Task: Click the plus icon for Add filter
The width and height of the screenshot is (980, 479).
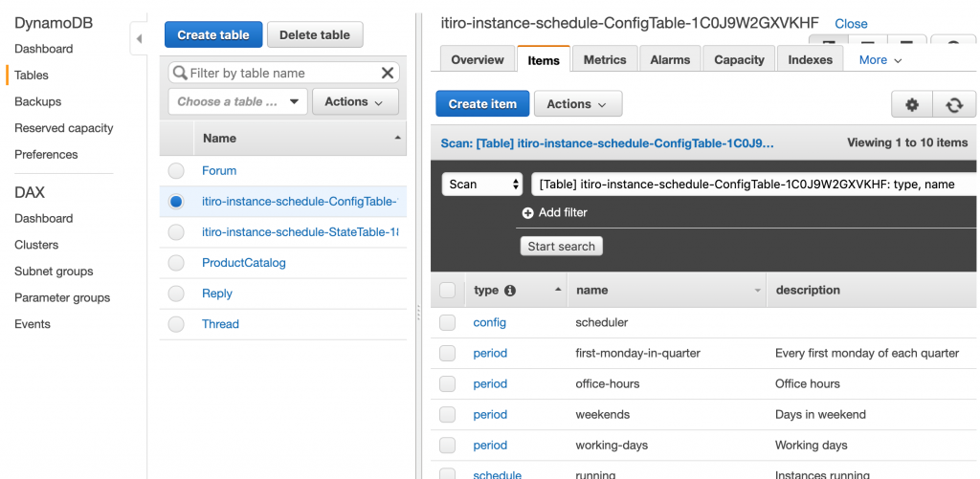Action: pos(527,212)
